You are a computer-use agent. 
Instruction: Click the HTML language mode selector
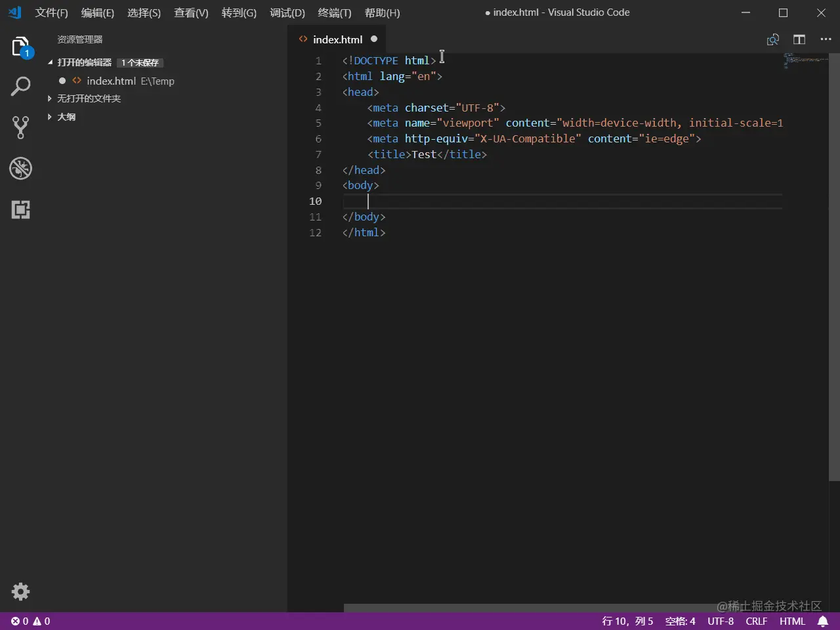click(x=792, y=621)
